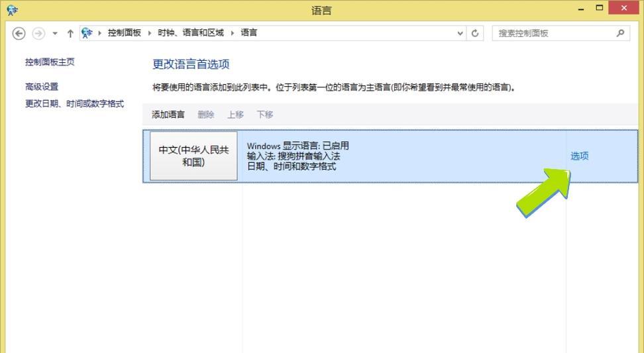Image resolution: width=644 pixels, height=353 pixels.
Task: Click the 更改语言首选项 heading
Action: (191, 64)
